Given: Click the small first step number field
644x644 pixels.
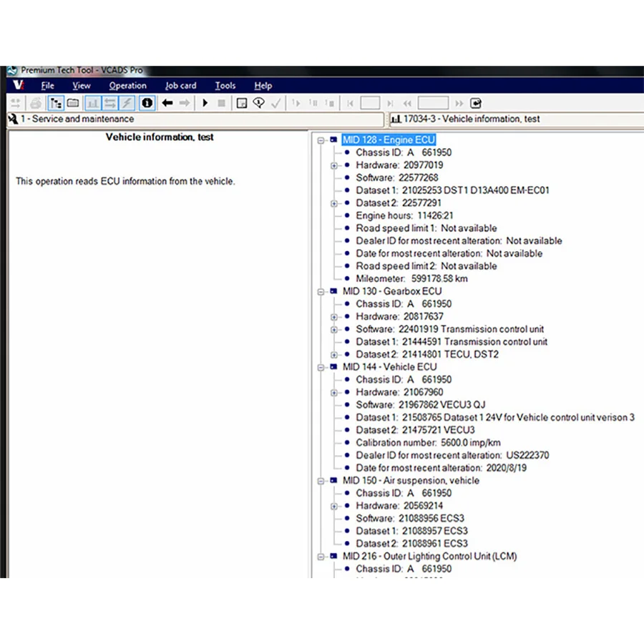Looking at the screenshot, I should (370, 103).
